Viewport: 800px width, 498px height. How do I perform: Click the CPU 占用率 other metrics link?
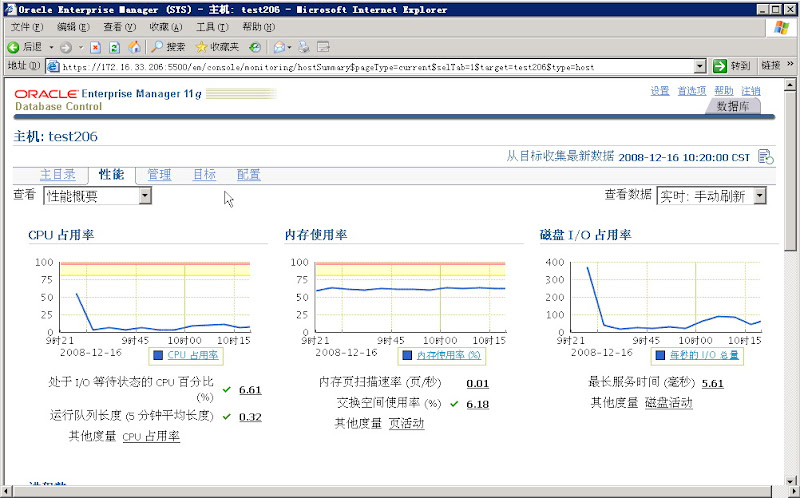click(x=151, y=437)
